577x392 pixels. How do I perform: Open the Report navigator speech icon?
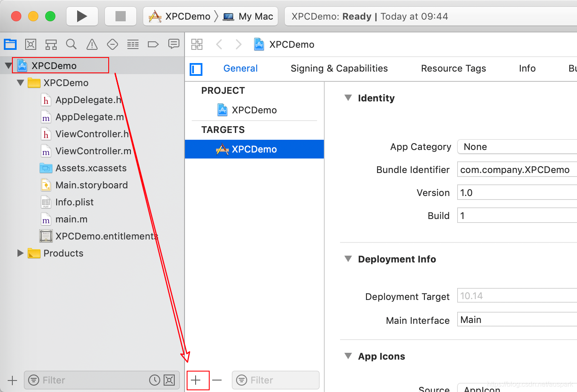tap(174, 44)
